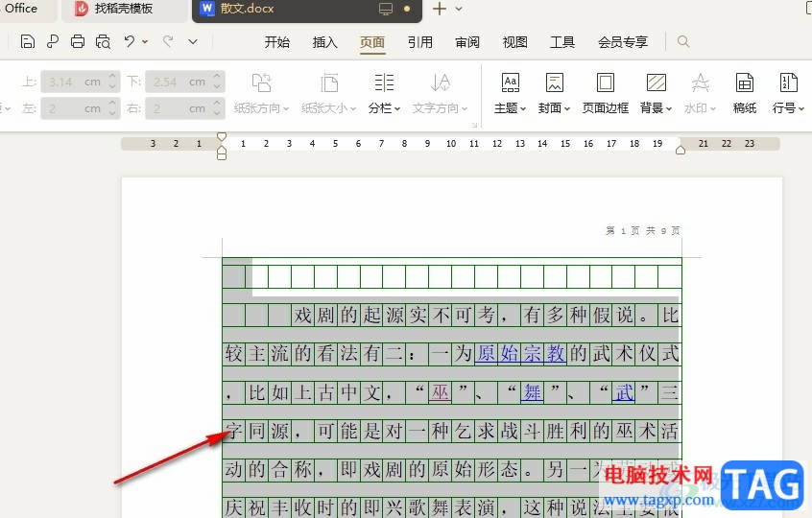Click the 行号 line numbers icon
Image resolution: width=812 pixels, height=518 pixels.
[x=788, y=82]
